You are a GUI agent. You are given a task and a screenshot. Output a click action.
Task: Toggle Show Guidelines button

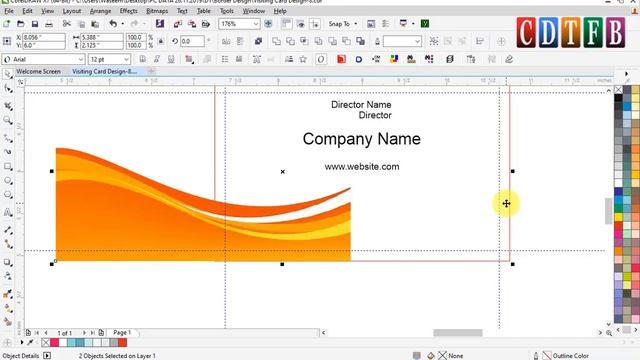tap(315, 24)
